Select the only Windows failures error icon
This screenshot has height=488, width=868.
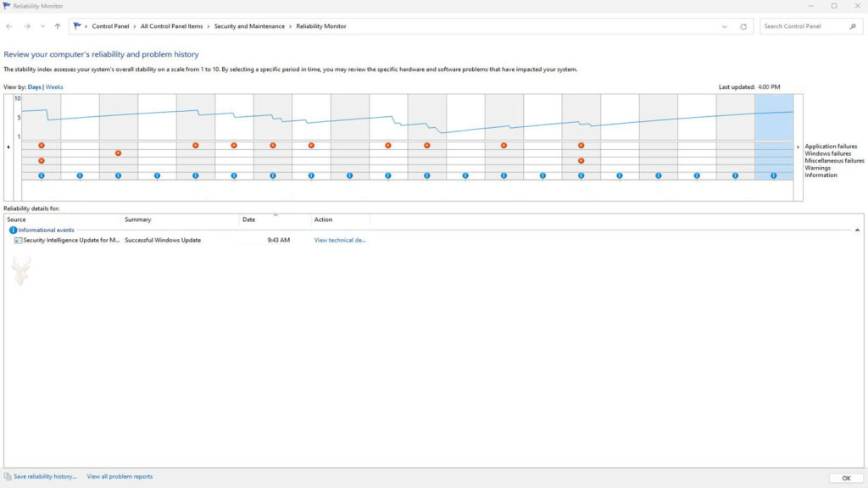[x=118, y=153]
